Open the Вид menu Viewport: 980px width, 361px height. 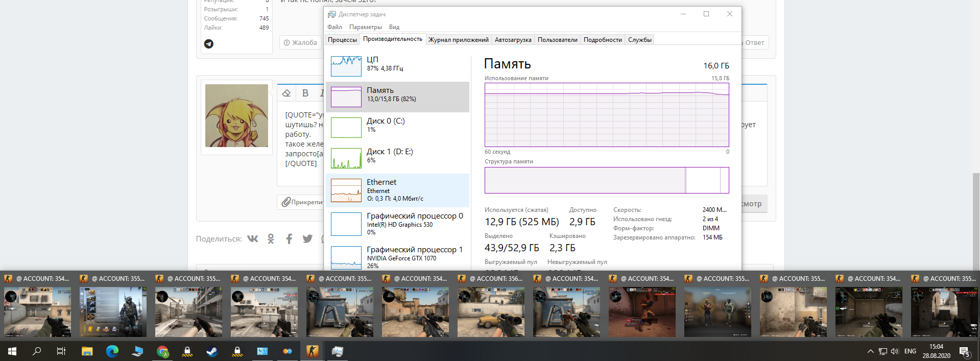pyautogui.click(x=394, y=27)
